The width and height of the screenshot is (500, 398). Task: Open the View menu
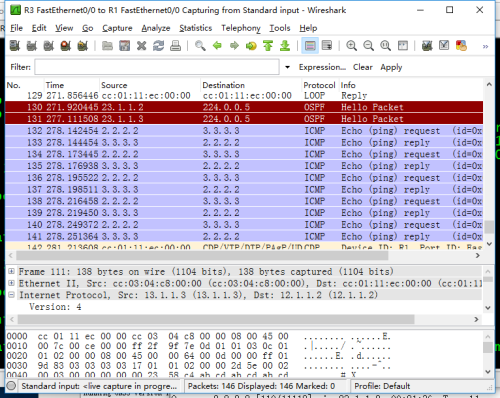[x=64, y=28]
